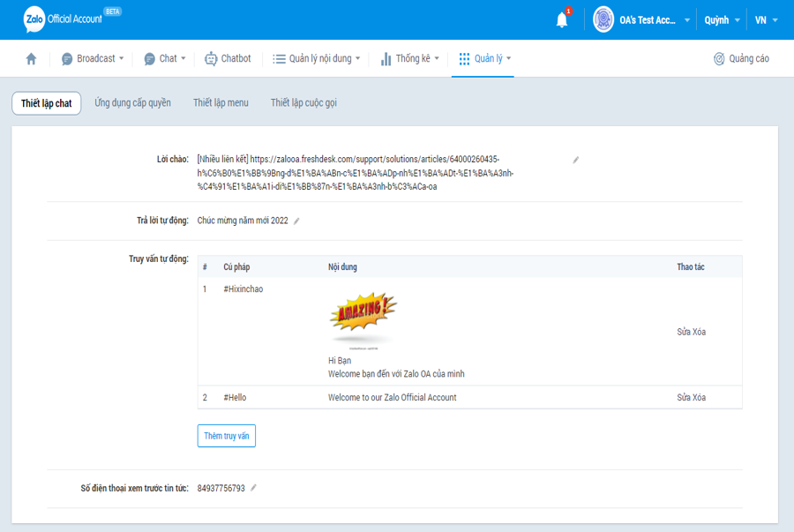Click the AMAZING image thumbnail

pyautogui.click(x=363, y=318)
